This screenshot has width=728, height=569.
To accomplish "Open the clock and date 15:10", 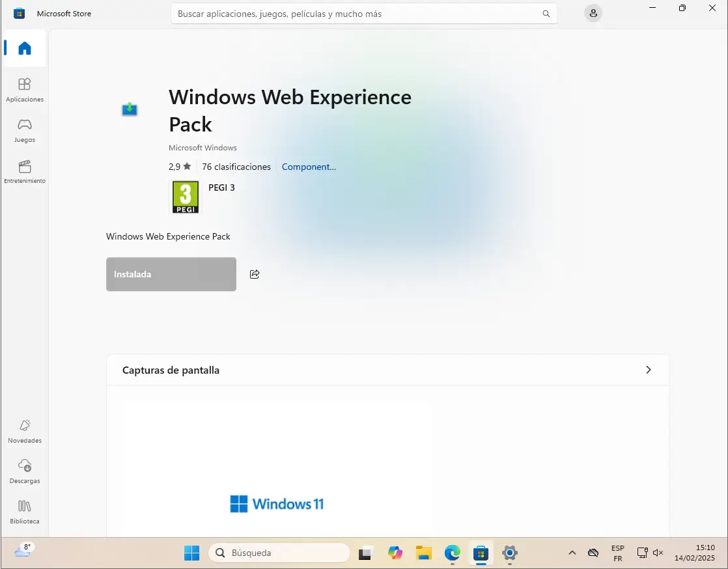I will [695, 553].
